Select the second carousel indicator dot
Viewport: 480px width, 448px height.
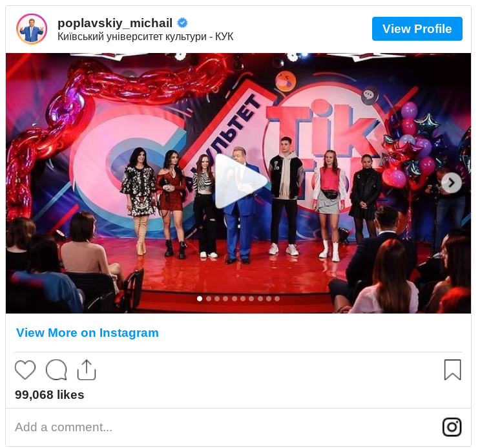coord(209,299)
